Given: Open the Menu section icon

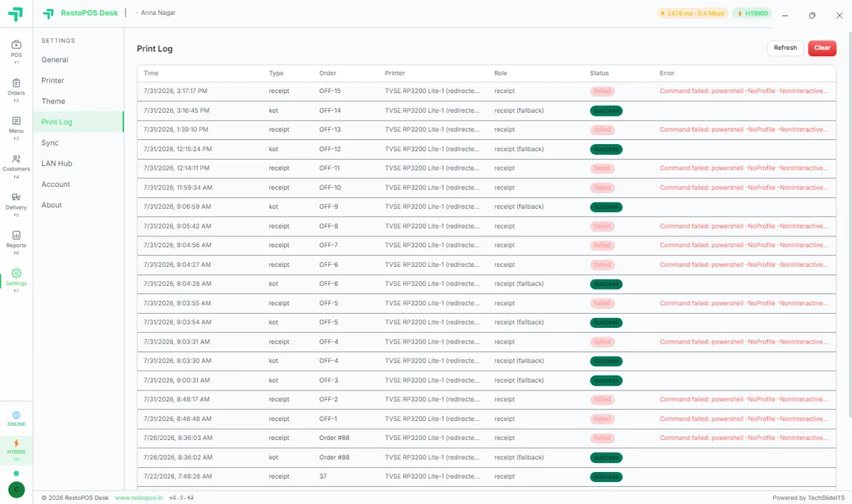Looking at the screenshot, I should (16, 121).
